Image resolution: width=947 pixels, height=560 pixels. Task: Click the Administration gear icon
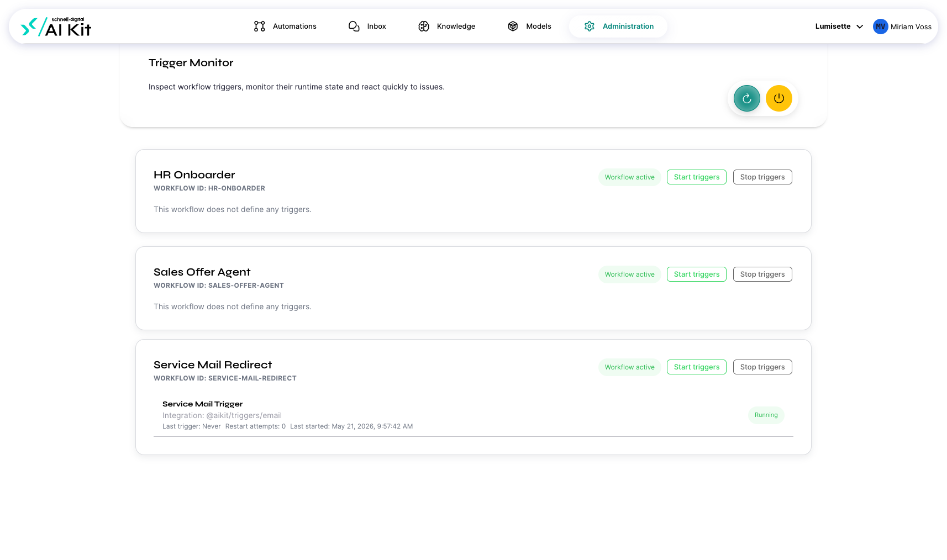590,27
